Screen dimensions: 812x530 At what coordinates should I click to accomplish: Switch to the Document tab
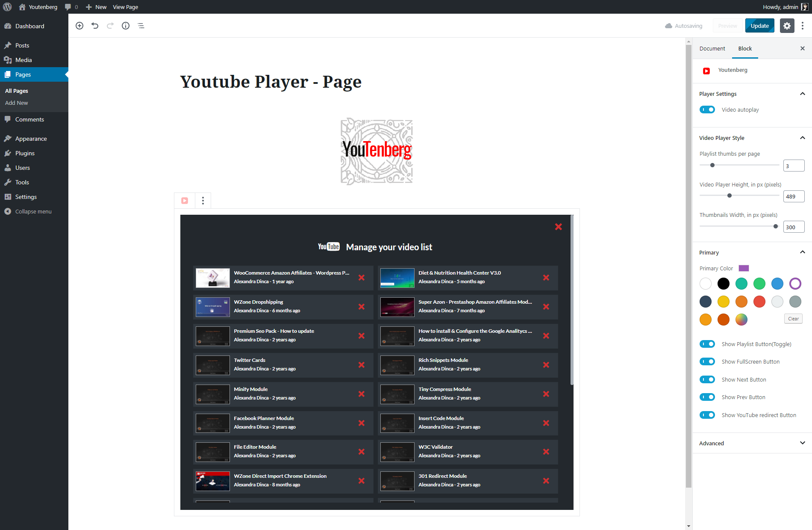coord(712,48)
